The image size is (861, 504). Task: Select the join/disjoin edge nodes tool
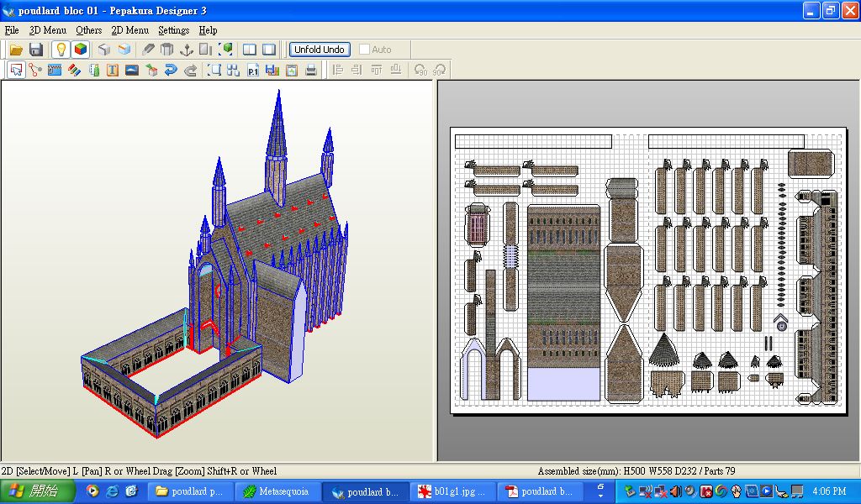35,71
